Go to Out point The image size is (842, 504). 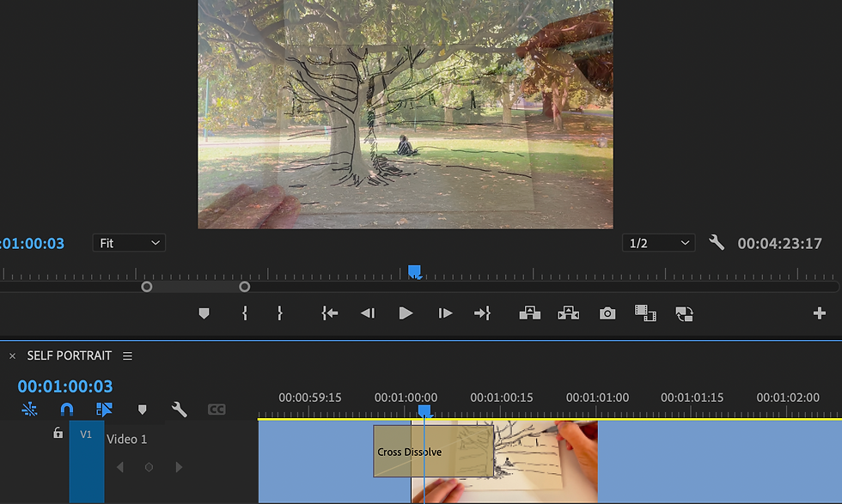(482, 313)
